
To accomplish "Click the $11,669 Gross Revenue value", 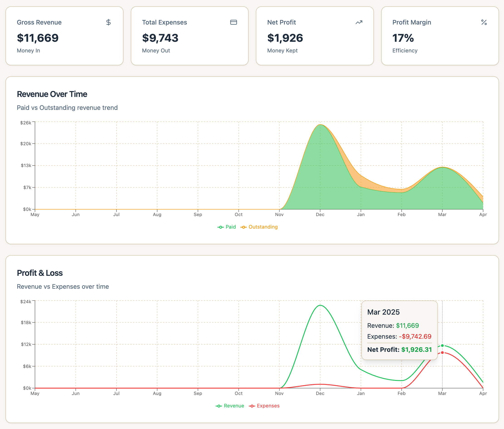I will point(38,38).
